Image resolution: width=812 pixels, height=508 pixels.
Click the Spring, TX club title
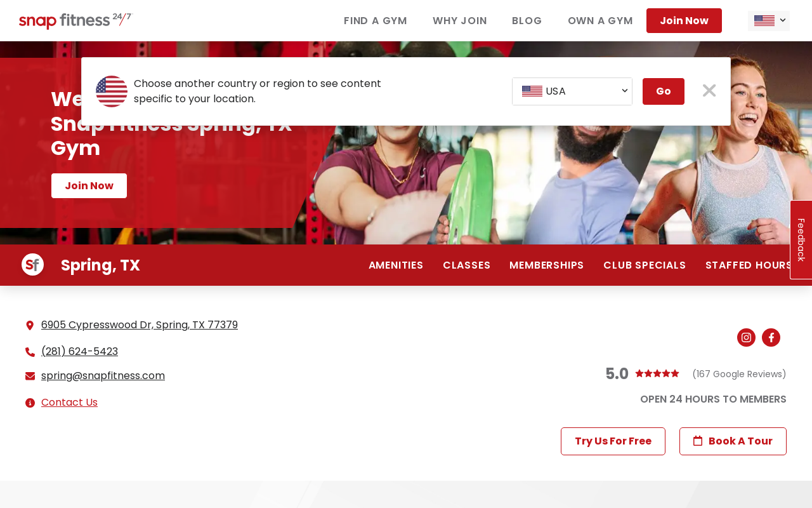point(100,265)
